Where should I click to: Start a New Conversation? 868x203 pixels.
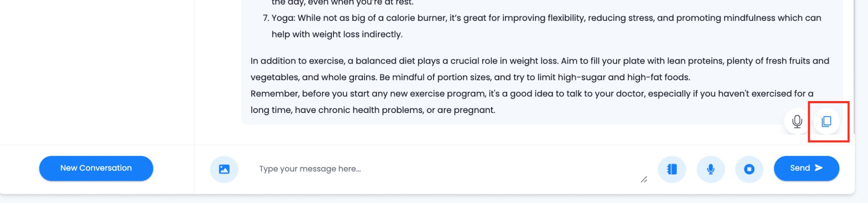[x=96, y=168]
